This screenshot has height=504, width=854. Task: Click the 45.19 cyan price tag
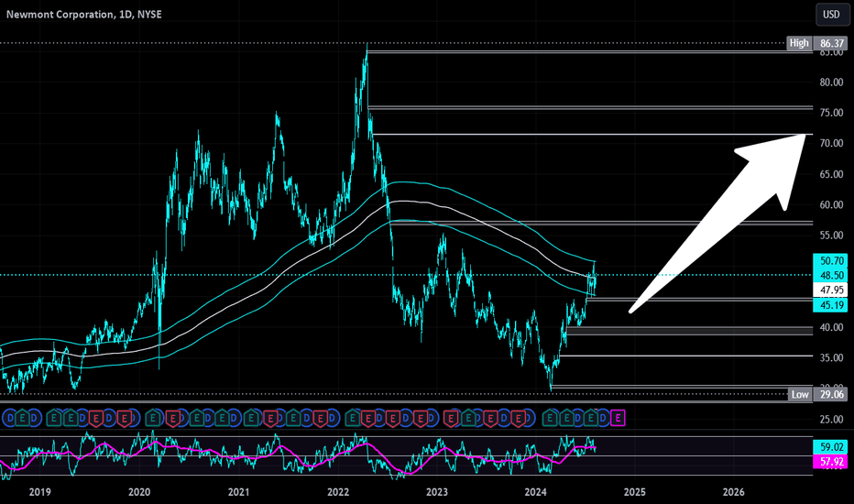(831, 305)
